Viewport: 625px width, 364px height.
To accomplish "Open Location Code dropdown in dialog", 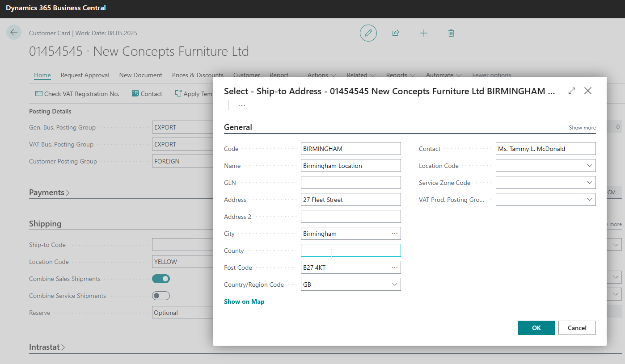I will pyautogui.click(x=590, y=166).
